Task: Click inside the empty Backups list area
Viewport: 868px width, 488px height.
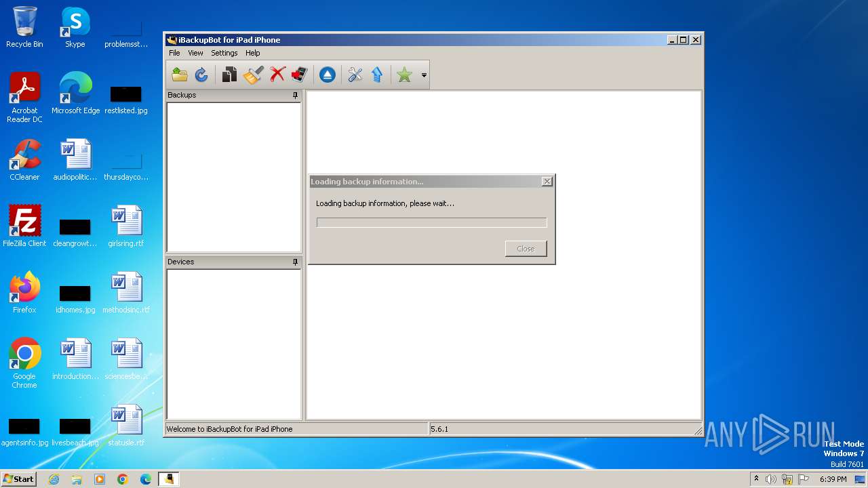Action: (234, 178)
